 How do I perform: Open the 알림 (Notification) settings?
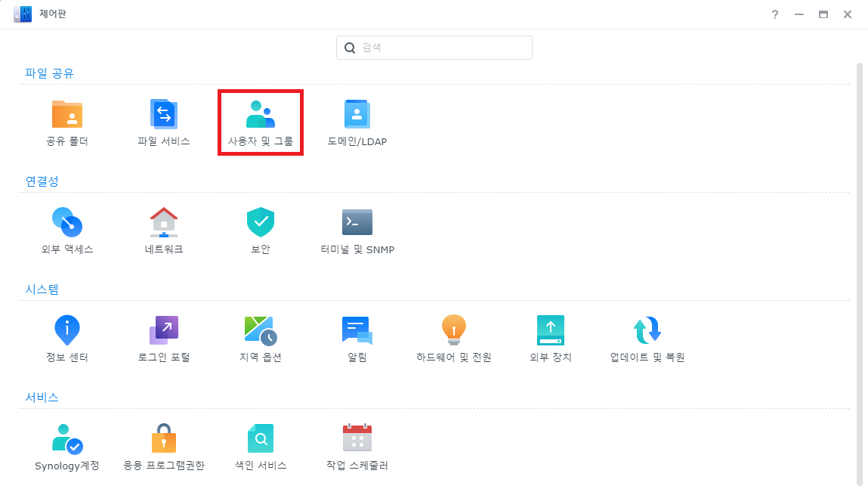tap(357, 331)
